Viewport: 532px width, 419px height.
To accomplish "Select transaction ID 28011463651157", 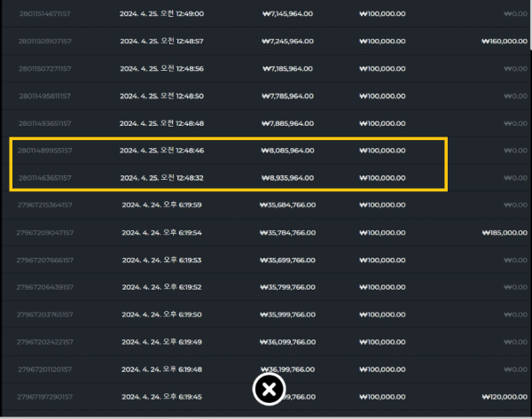I will (x=45, y=178).
